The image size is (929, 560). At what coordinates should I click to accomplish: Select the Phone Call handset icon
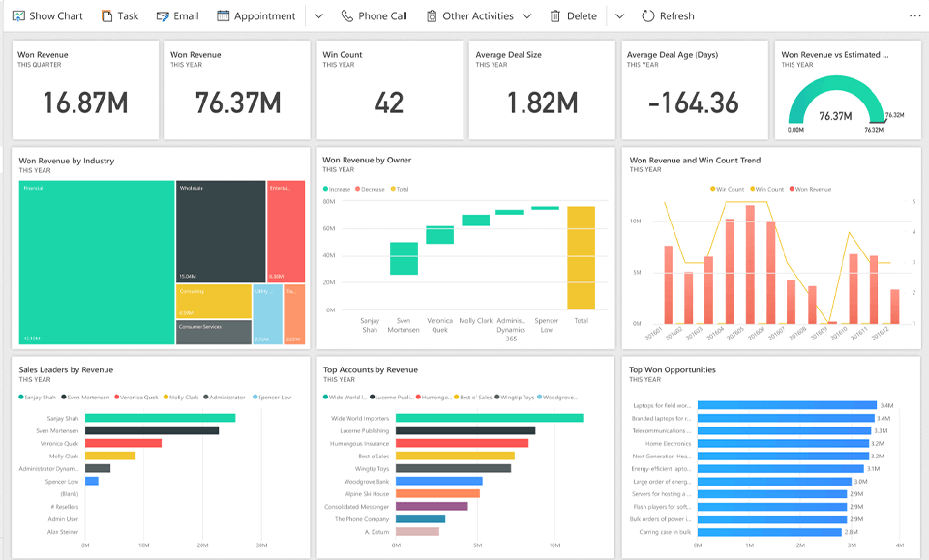pyautogui.click(x=347, y=16)
